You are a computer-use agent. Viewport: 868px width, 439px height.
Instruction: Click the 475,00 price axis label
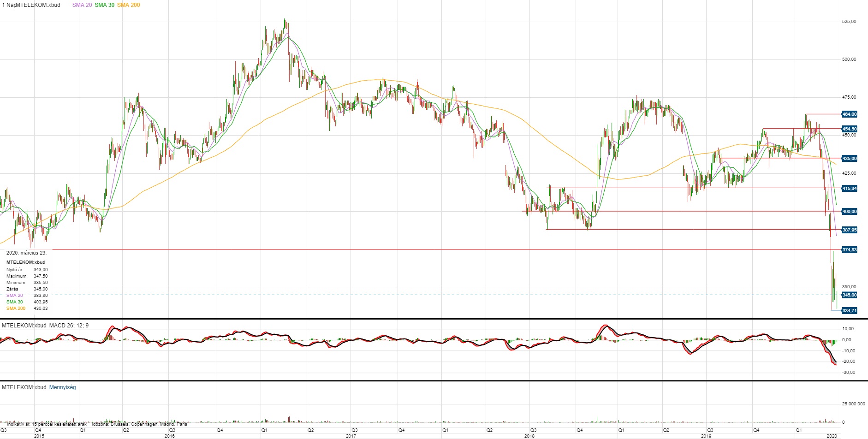(849, 97)
